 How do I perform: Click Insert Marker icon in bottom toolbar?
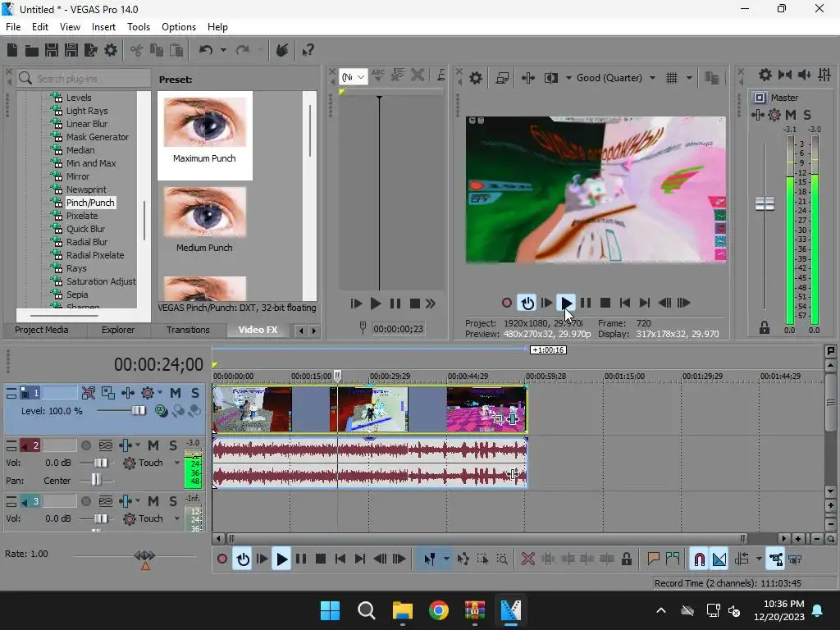coord(652,559)
